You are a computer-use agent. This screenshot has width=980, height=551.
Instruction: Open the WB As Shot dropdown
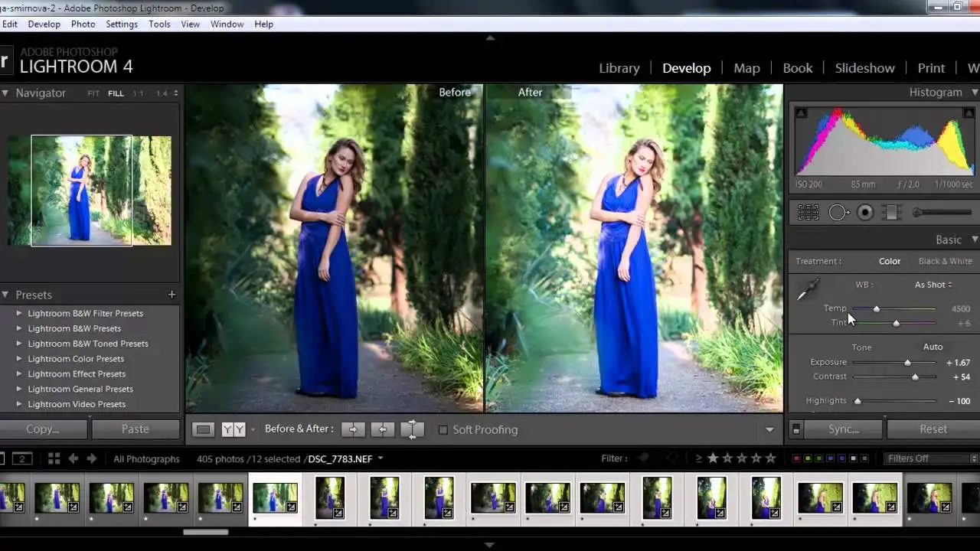(x=933, y=285)
